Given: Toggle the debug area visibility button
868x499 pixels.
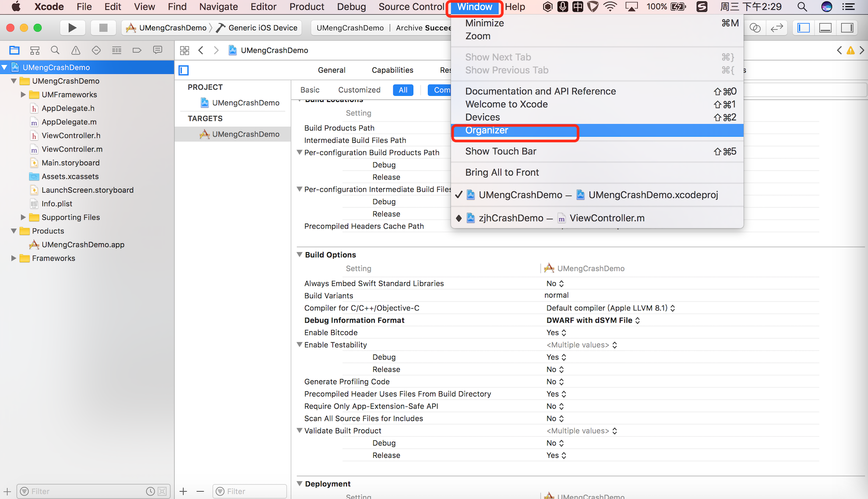Looking at the screenshot, I should pyautogui.click(x=826, y=28).
